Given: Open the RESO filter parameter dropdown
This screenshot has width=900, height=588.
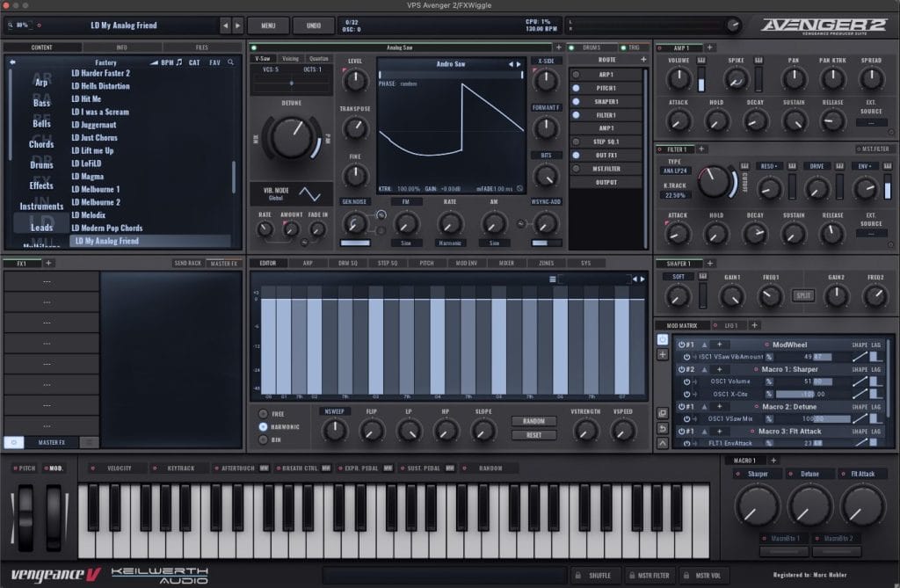Looking at the screenshot, I should coord(770,165).
